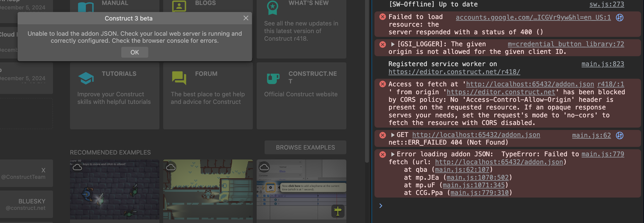Open the BROWSE EXAMPLES button
Screen dimensions: 644x223
[x=305, y=147]
